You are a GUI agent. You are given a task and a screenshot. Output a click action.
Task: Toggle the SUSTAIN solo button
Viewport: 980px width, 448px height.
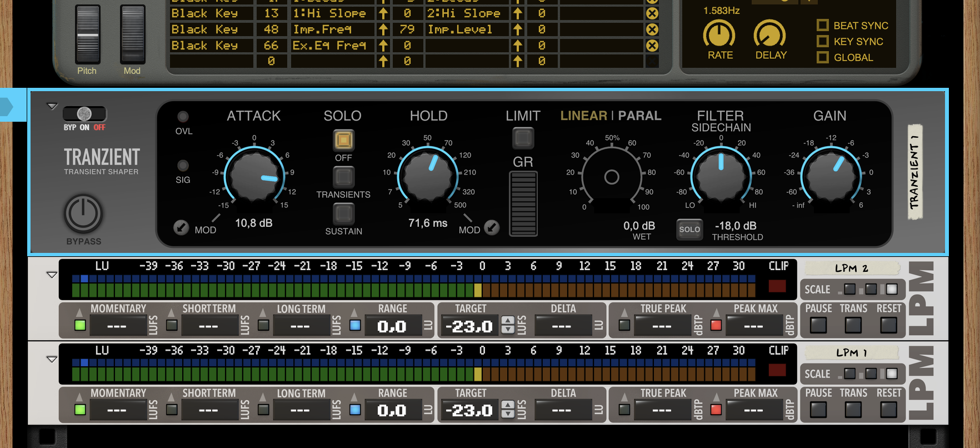coord(343,213)
